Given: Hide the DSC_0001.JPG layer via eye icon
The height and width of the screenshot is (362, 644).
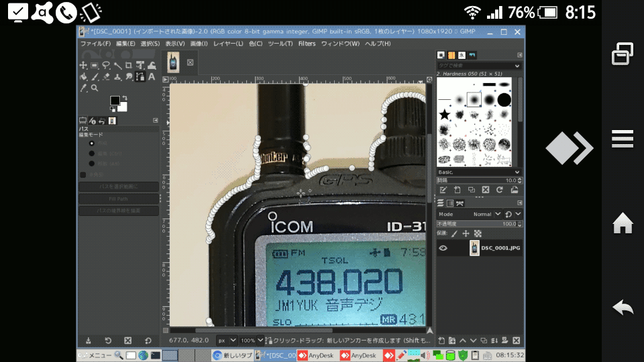Looking at the screenshot, I should (x=443, y=248).
